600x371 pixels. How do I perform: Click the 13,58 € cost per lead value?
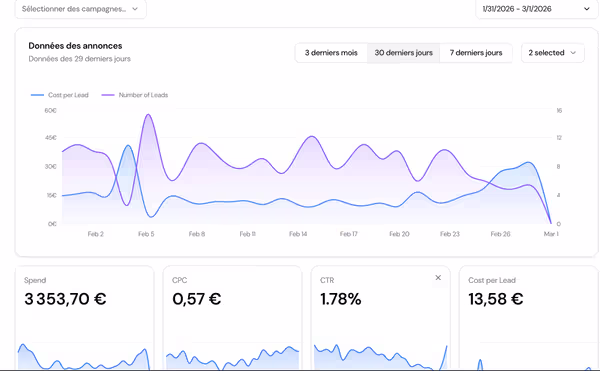[496, 299]
